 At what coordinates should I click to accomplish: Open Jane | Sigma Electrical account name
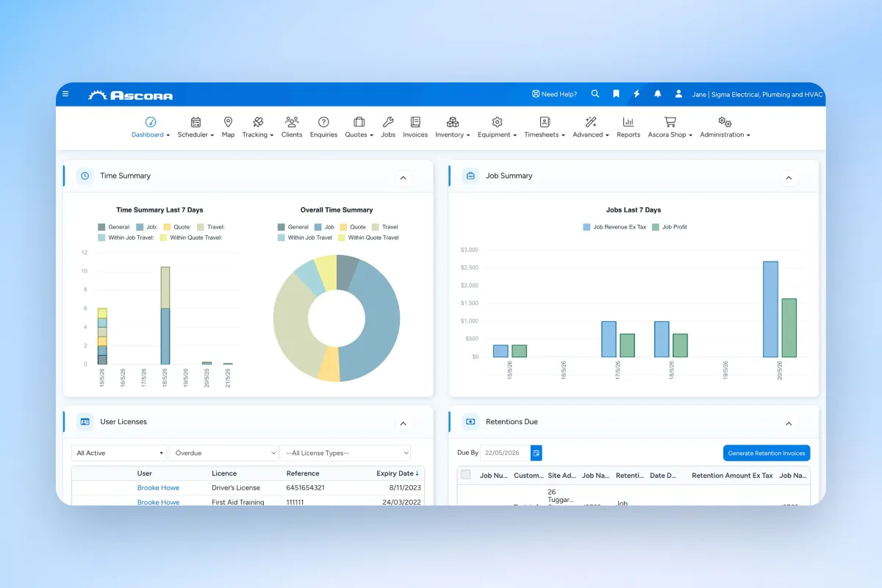[758, 94]
